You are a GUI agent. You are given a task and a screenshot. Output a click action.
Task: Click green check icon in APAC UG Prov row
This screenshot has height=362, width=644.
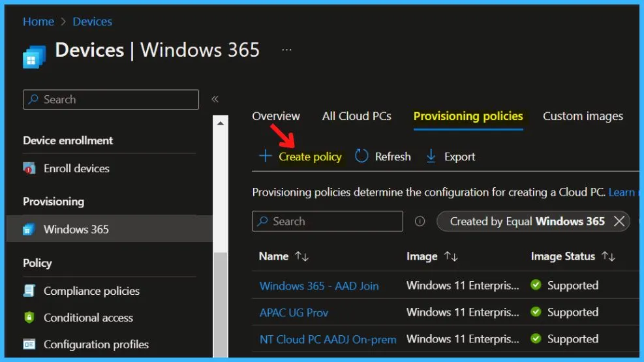tap(536, 312)
